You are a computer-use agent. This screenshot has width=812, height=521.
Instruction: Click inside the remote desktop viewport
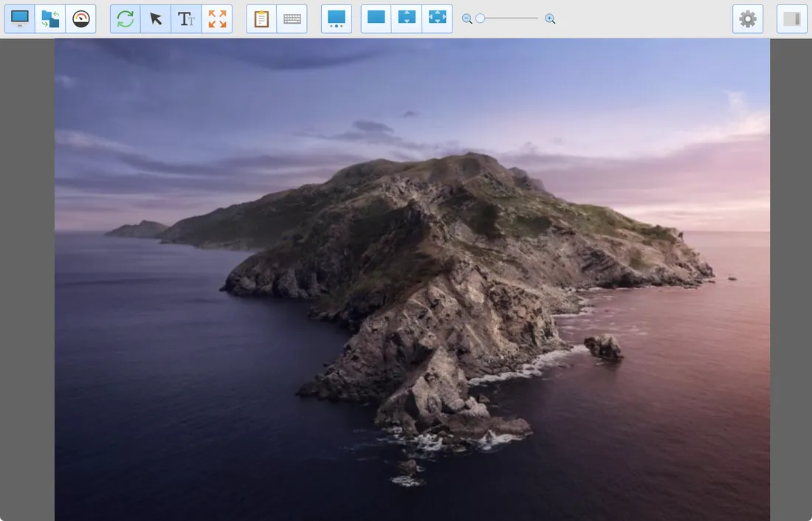pyautogui.click(x=412, y=280)
